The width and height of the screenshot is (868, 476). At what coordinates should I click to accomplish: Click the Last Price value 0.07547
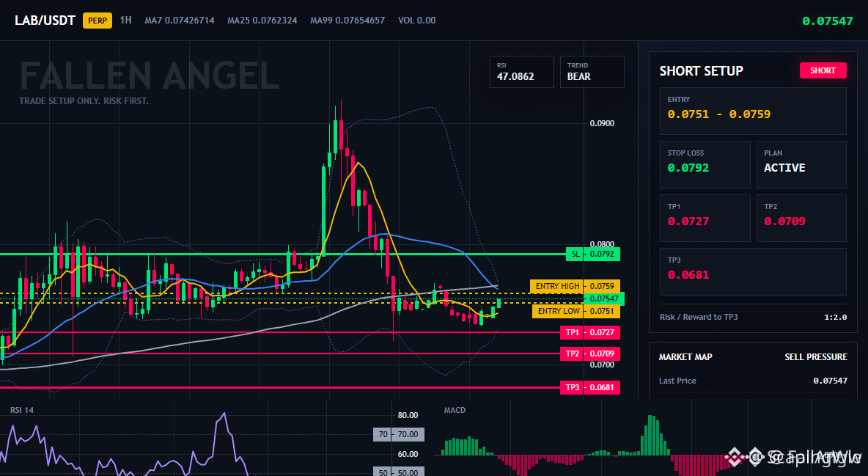tap(830, 381)
